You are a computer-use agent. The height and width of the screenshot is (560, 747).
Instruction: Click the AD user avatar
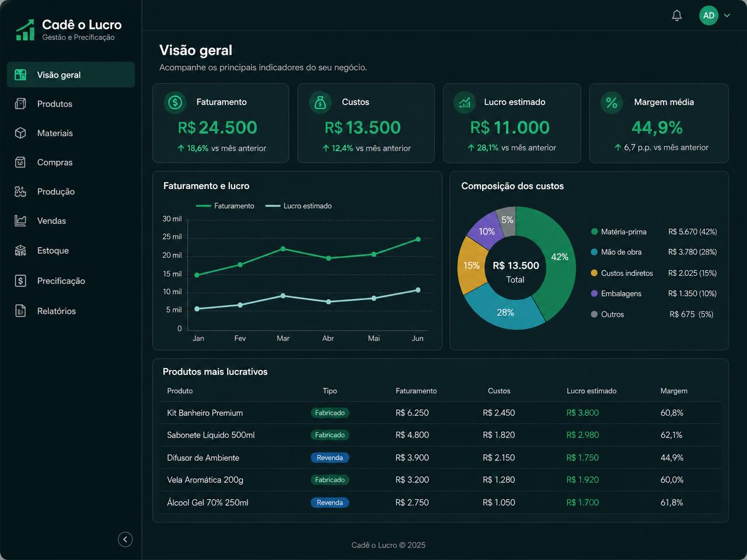(708, 16)
